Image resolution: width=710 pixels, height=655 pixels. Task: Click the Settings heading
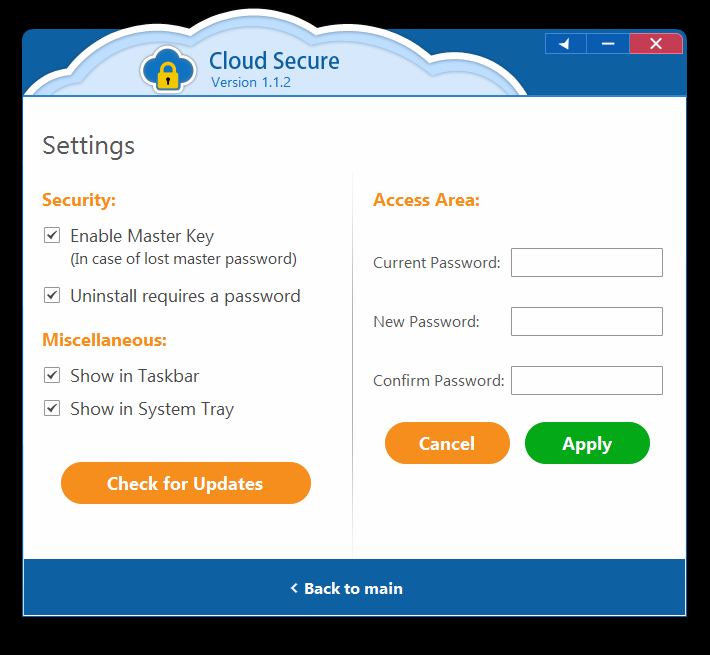[89, 146]
